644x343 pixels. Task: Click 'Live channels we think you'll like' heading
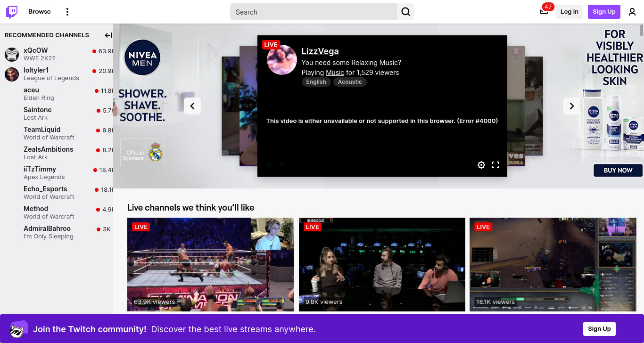point(190,208)
